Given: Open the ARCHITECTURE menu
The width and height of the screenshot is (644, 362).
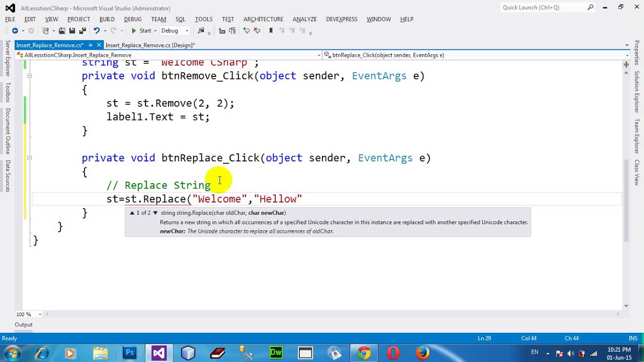Looking at the screenshot, I should pos(263,19).
